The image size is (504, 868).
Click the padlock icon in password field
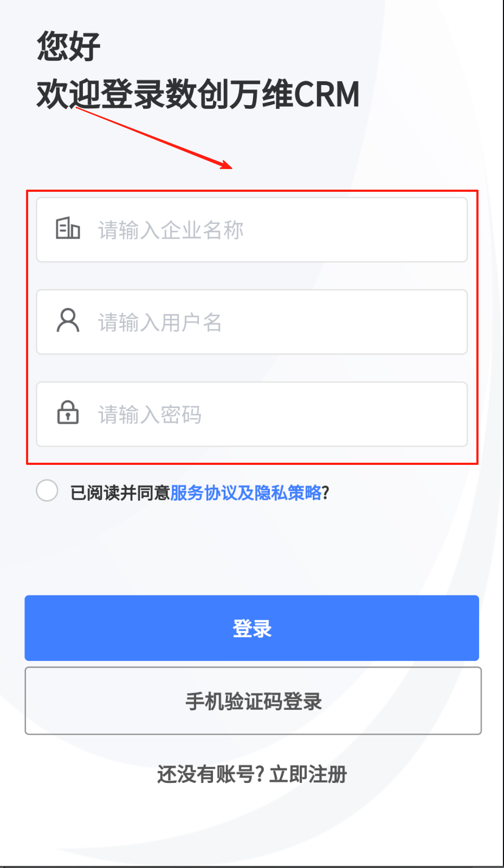click(x=68, y=413)
